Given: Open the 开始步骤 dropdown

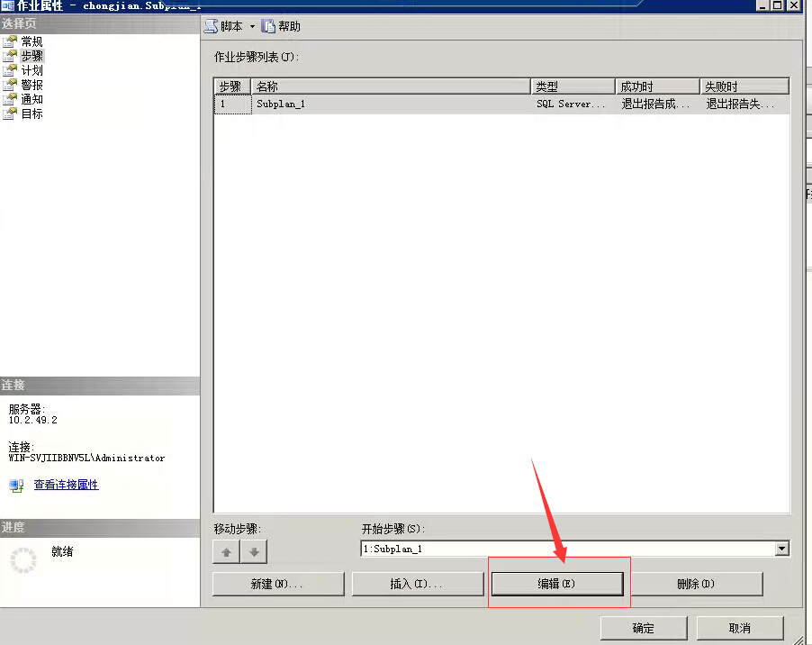Looking at the screenshot, I should tap(782, 549).
